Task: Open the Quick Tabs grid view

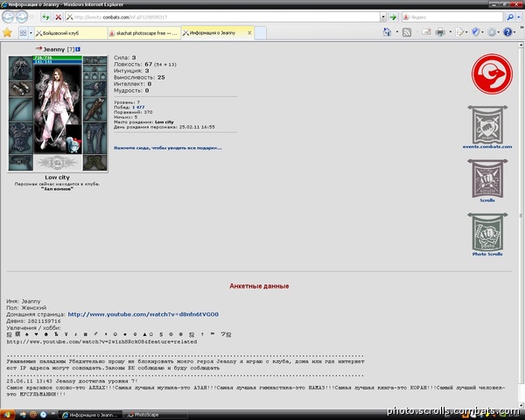Action: [23, 33]
